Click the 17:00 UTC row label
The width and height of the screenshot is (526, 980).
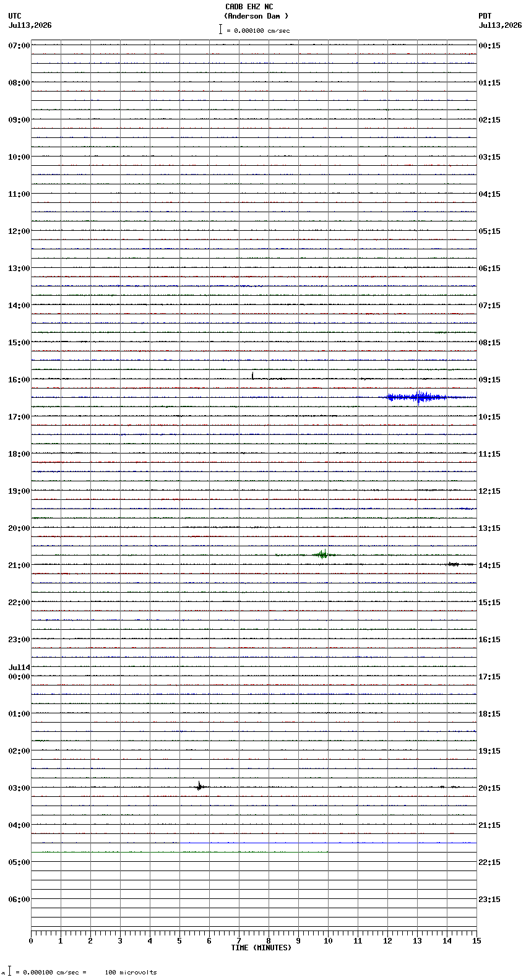point(19,417)
